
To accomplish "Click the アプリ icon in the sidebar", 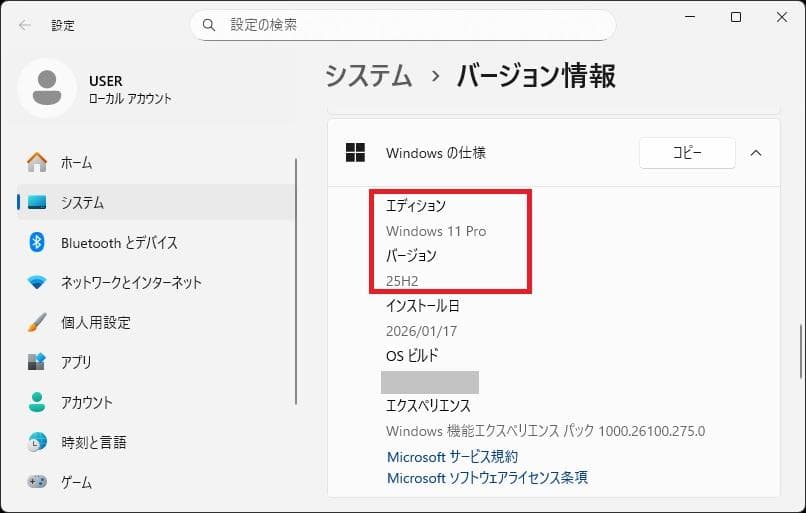I will 36,362.
